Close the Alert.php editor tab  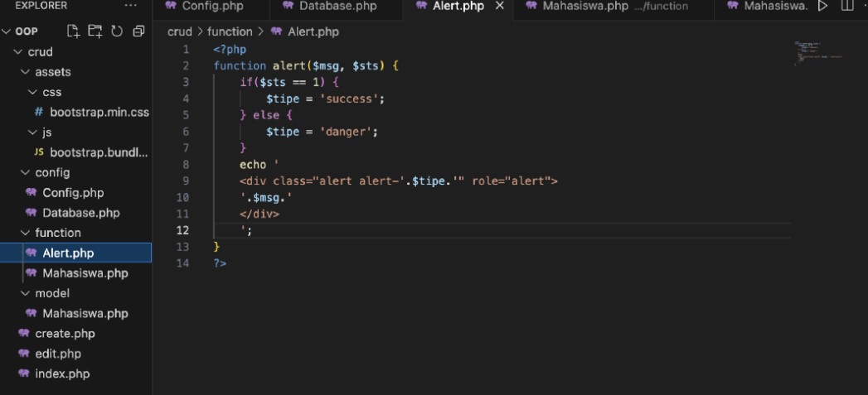(499, 6)
